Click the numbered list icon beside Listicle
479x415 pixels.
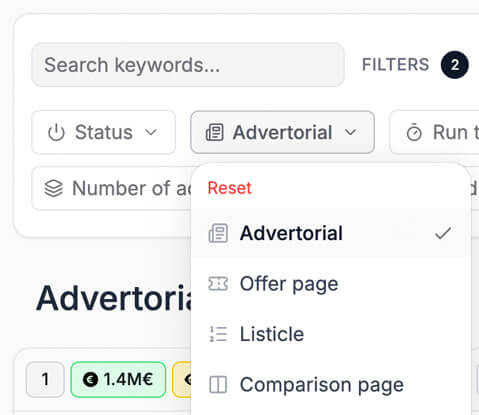click(x=218, y=334)
